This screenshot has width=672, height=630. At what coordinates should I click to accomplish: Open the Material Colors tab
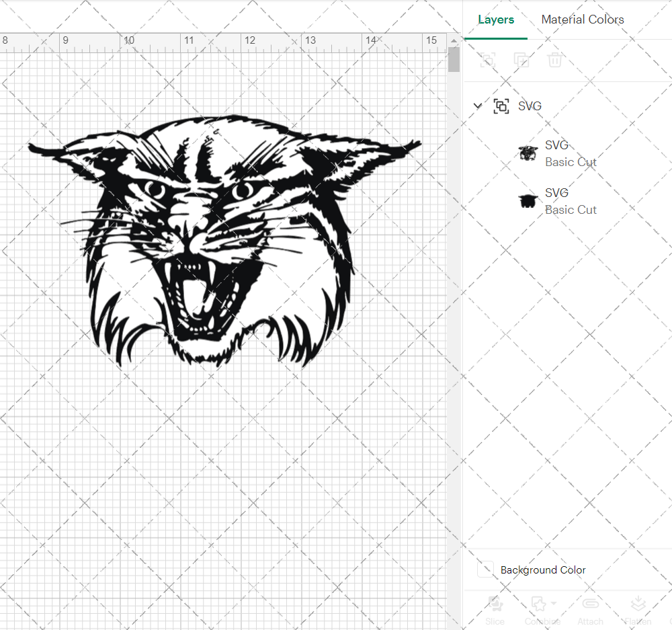583,19
